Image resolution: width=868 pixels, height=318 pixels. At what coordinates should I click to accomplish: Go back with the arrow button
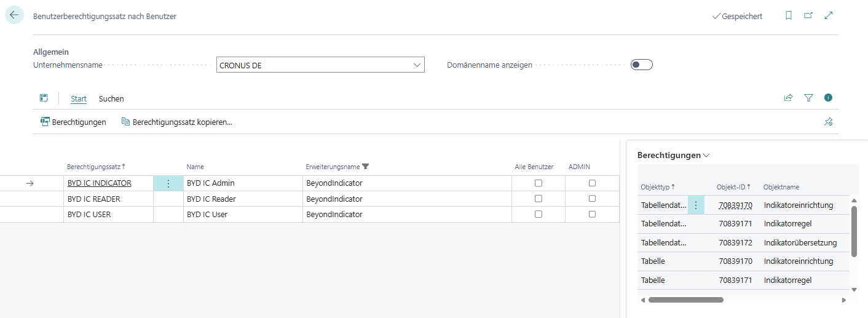coord(14,15)
